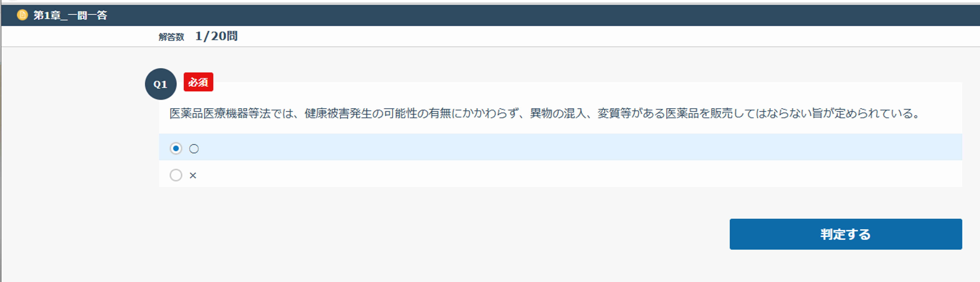Click the phrase 健康被害発生 in question
The width and height of the screenshot is (980, 282).
pyautogui.click(x=338, y=113)
